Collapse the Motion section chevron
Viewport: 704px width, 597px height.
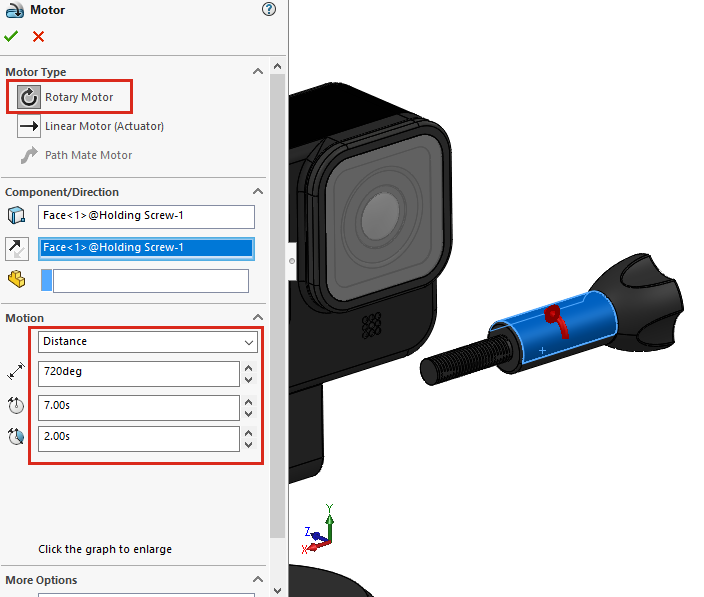pyautogui.click(x=258, y=318)
